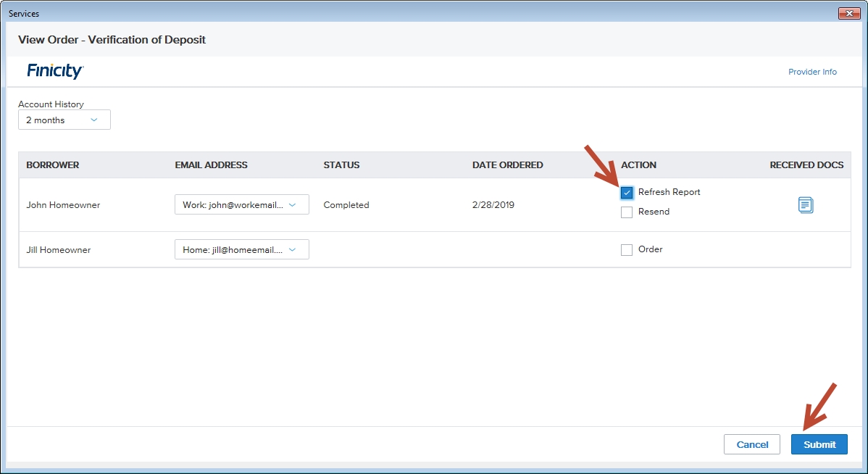Screen dimensions: 868x474
Task: Click the Finicity logo
Action: click(56, 71)
